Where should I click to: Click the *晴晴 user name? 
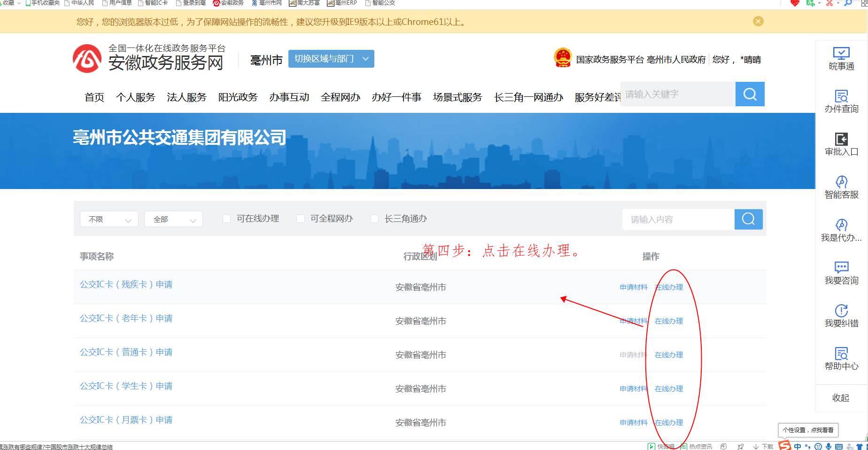point(751,60)
